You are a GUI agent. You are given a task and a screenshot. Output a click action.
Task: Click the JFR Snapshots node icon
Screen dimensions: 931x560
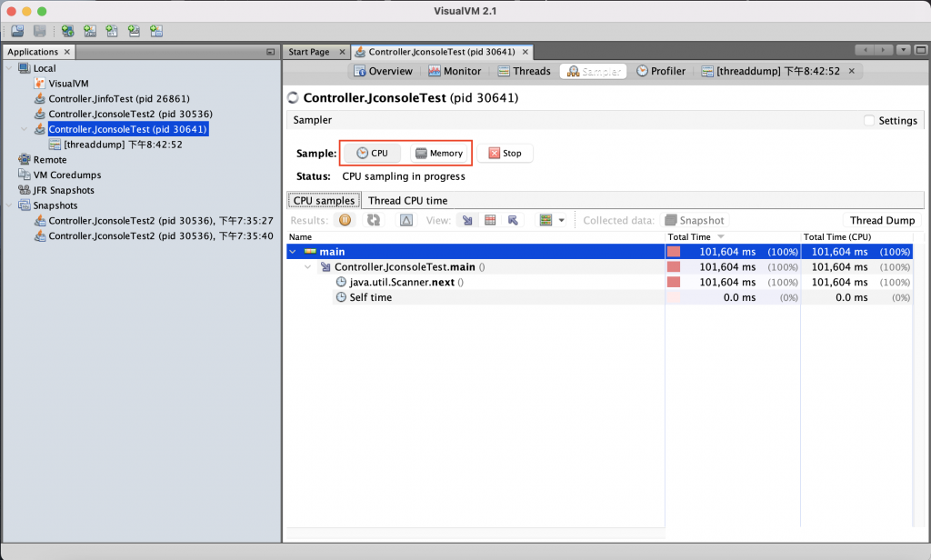(25, 190)
